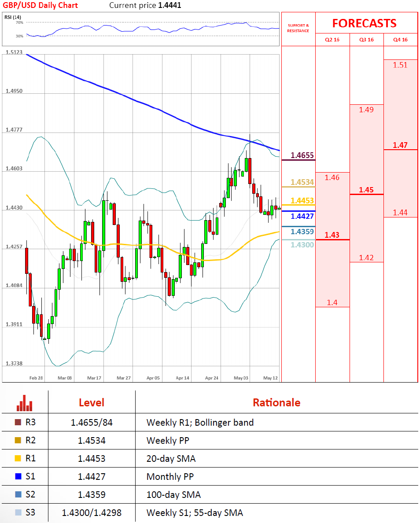
Task: Click the Mar 17 date axis label
Action: pos(94,378)
